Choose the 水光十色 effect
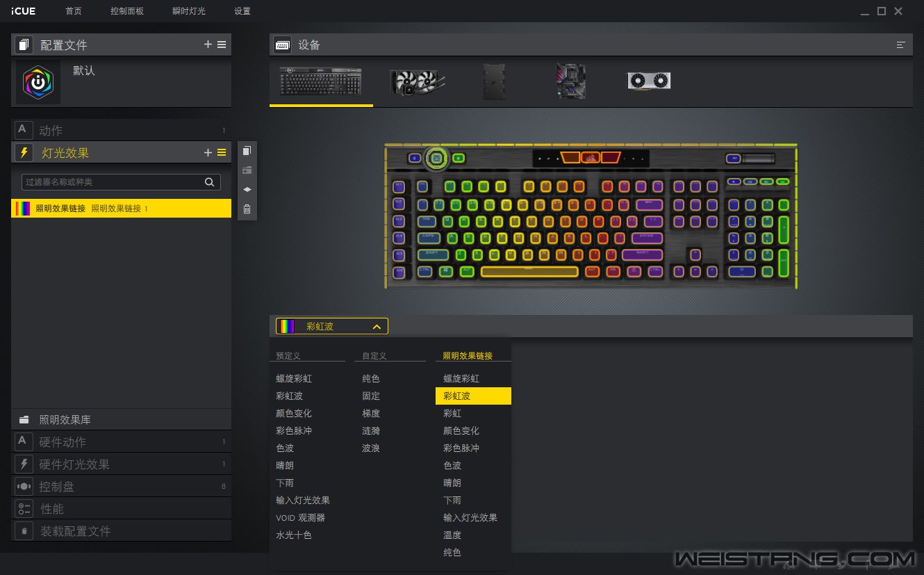The height and width of the screenshot is (575, 924). [294, 535]
